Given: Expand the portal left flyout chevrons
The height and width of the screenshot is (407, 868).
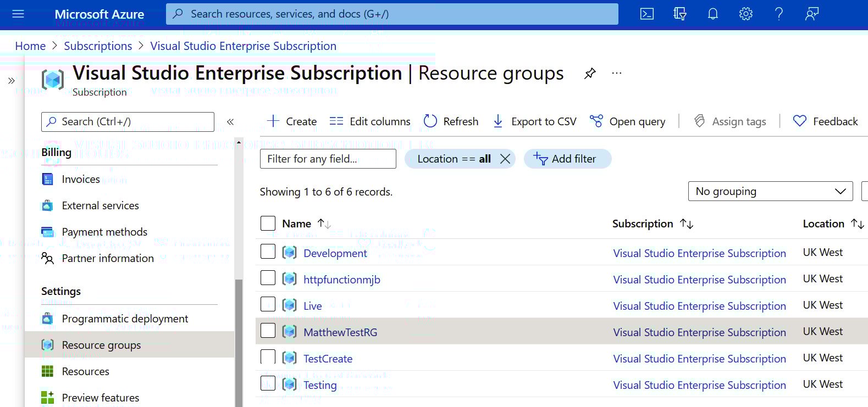Looking at the screenshot, I should (x=12, y=81).
